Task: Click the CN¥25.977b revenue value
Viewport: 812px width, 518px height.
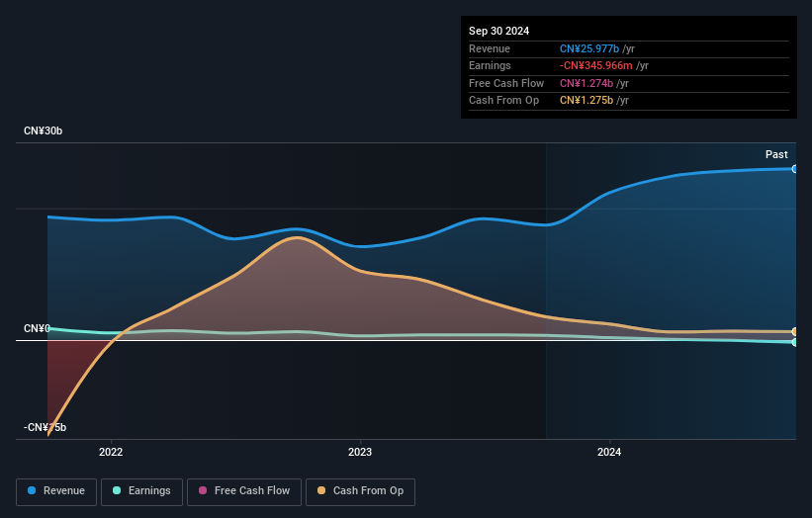Action: [x=589, y=48]
